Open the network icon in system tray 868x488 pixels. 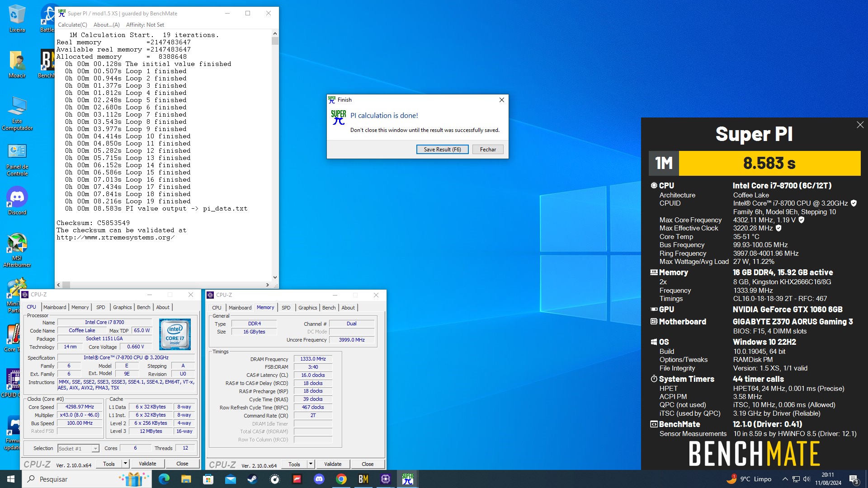click(796, 479)
